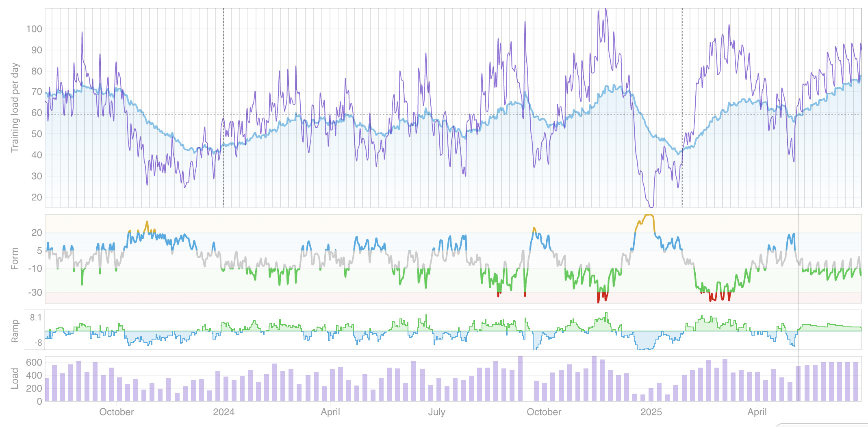Click the "Training load per day" axis title
This screenshot has height=427, width=868.
pyautogui.click(x=15, y=108)
